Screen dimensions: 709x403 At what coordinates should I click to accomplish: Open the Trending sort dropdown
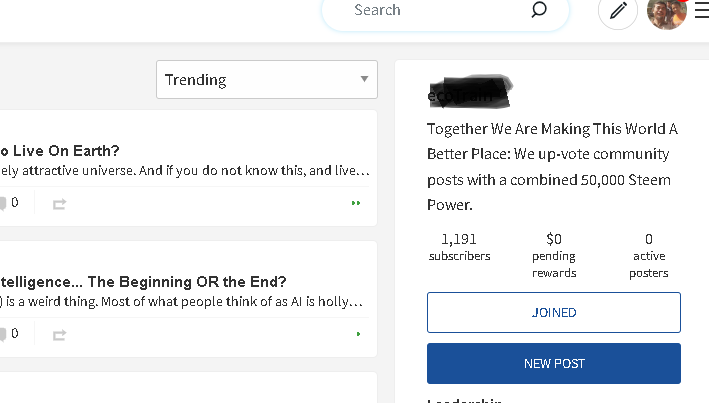267,80
